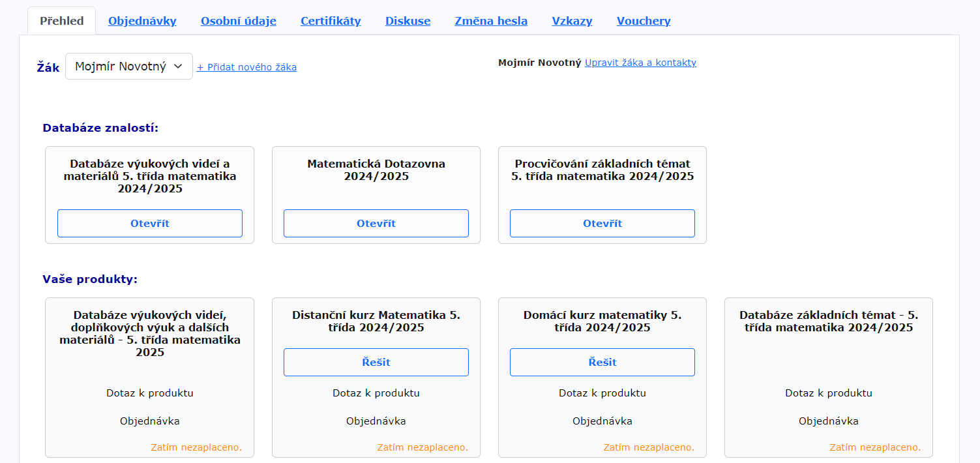Click Řešit for Domácí kurz matematiky
980x463 pixels.
(x=602, y=362)
